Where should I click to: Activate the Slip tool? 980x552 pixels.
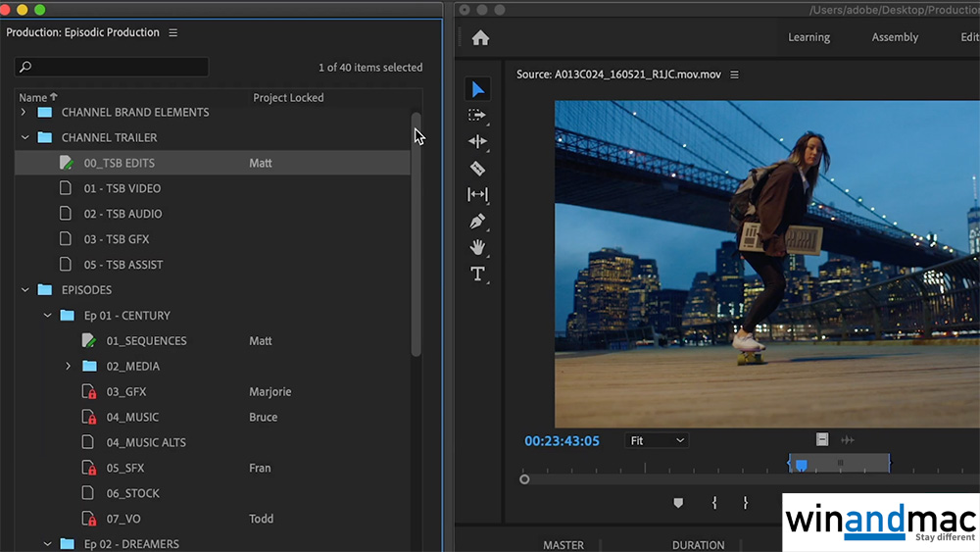pos(477,195)
